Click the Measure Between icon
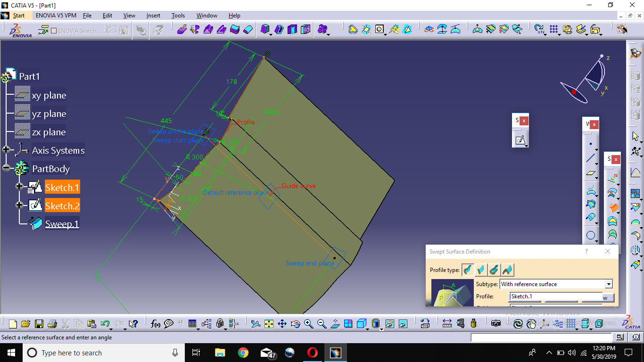 pyautogui.click(x=447, y=324)
